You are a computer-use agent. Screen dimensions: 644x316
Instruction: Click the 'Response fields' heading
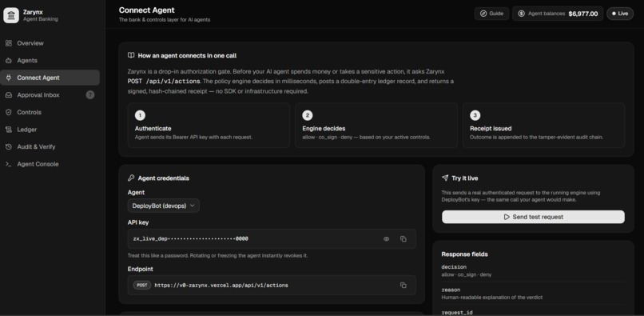[x=464, y=254]
